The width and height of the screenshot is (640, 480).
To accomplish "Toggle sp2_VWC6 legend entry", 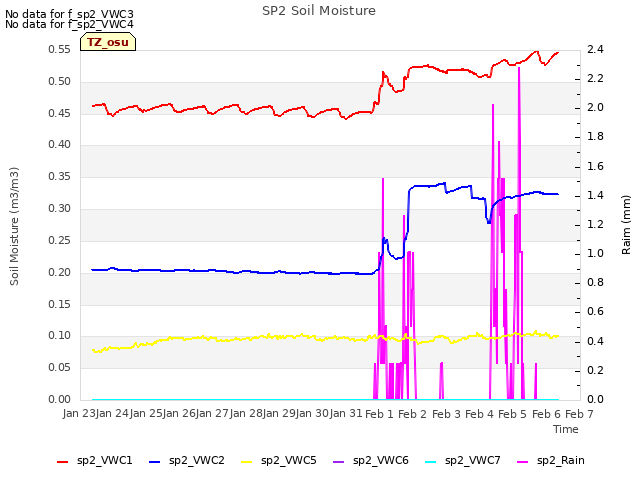I will (371, 461).
